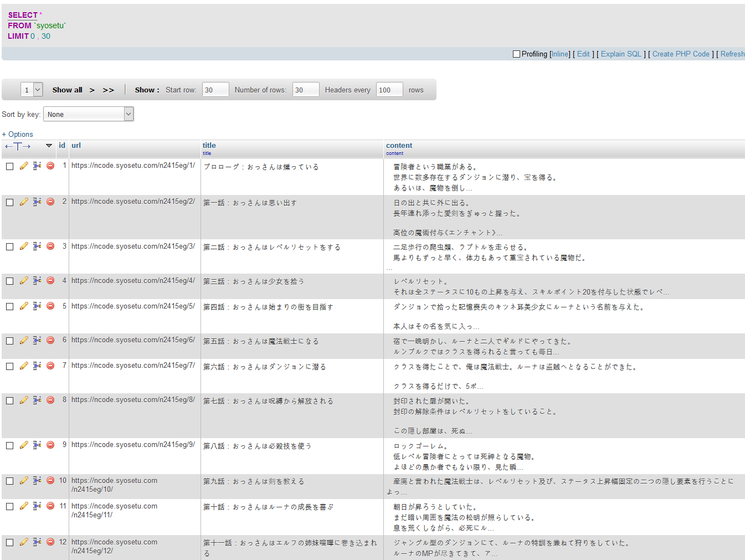Open the Sort by key dropdown
This screenshot has height=560, width=745.
point(89,114)
